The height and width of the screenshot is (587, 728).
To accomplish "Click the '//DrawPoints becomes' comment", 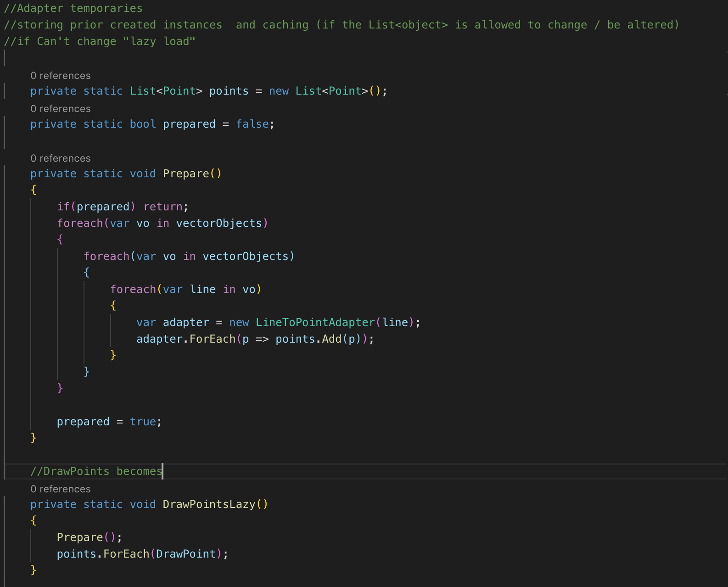I will click(x=96, y=471).
